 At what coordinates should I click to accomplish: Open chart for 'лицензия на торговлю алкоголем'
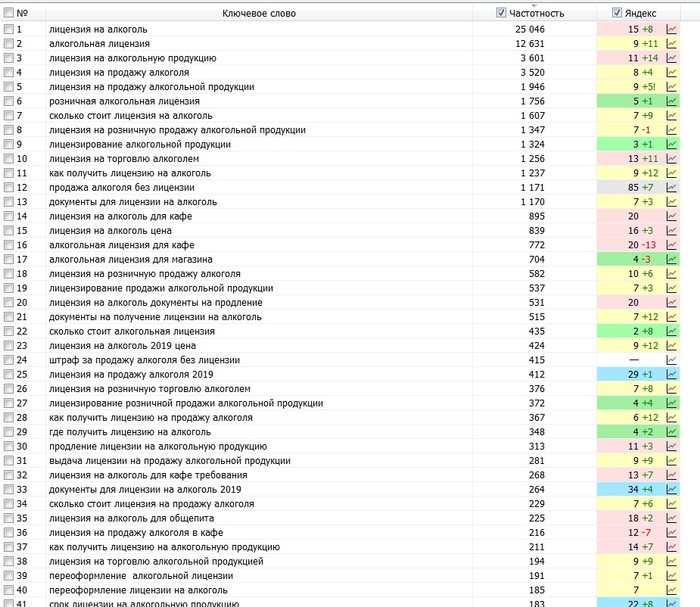671,158
